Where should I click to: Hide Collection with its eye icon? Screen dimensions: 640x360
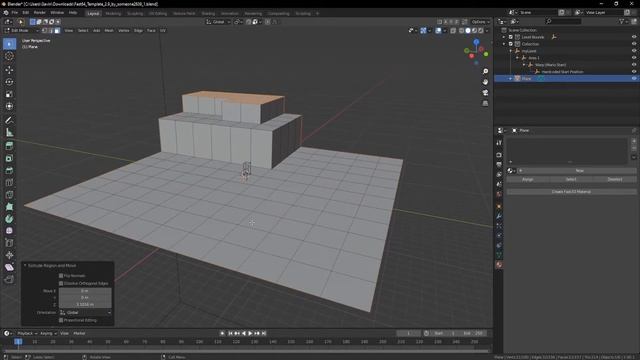pos(634,44)
